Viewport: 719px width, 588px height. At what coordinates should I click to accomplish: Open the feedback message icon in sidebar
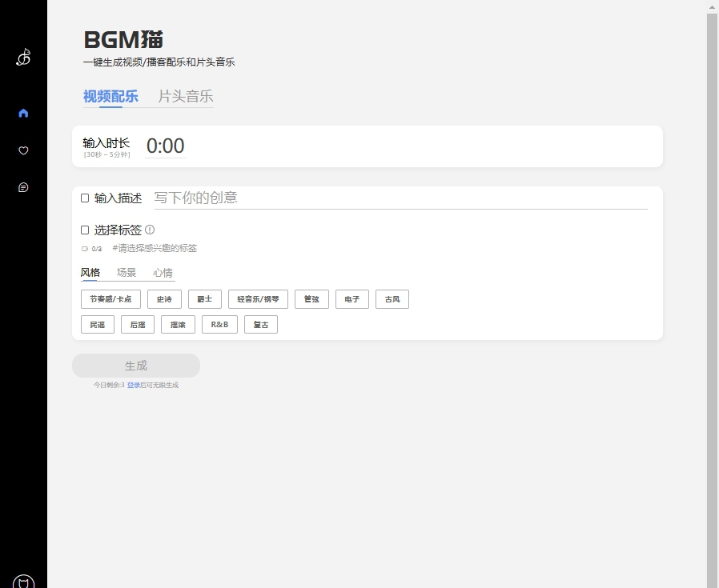pyautogui.click(x=23, y=187)
